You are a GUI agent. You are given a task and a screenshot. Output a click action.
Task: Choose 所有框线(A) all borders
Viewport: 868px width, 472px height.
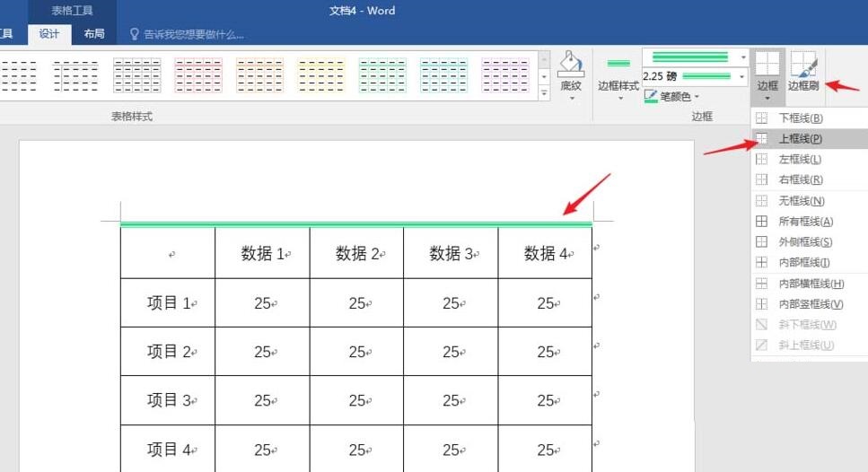pos(810,222)
